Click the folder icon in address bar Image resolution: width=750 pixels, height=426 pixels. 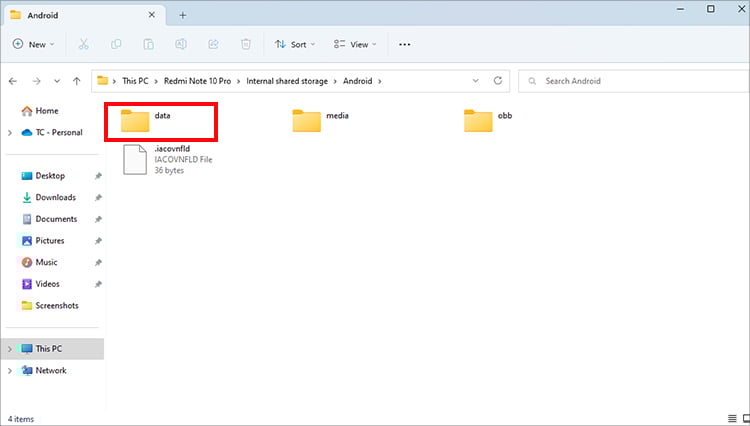click(102, 81)
